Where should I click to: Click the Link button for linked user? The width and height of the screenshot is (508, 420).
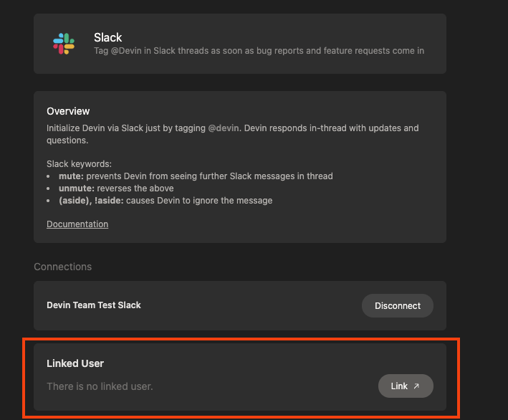coord(406,386)
